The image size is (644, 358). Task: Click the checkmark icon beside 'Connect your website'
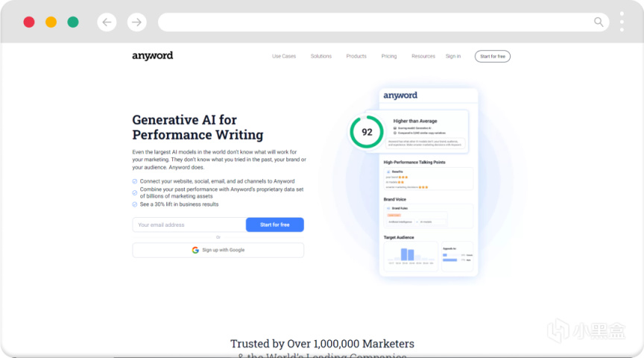coord(135,181)
